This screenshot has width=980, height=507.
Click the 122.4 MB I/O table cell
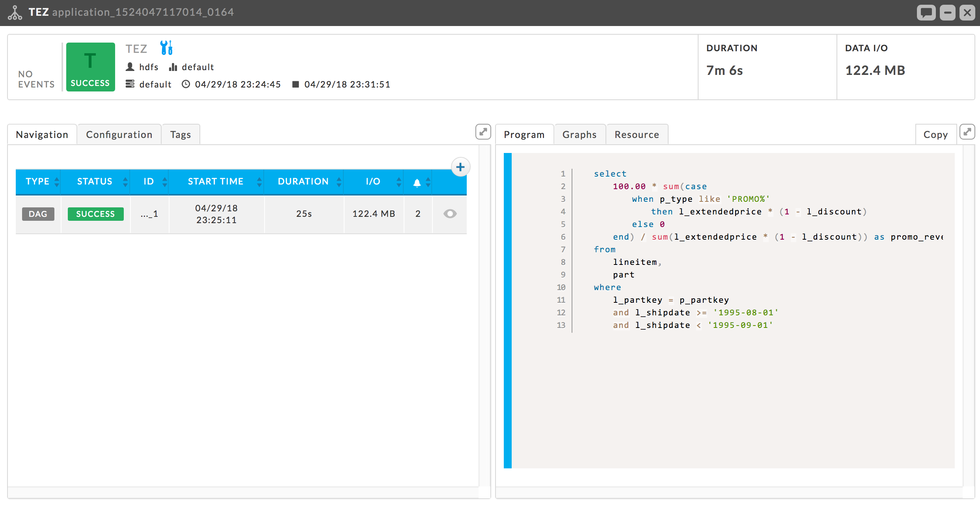point(374,214)
